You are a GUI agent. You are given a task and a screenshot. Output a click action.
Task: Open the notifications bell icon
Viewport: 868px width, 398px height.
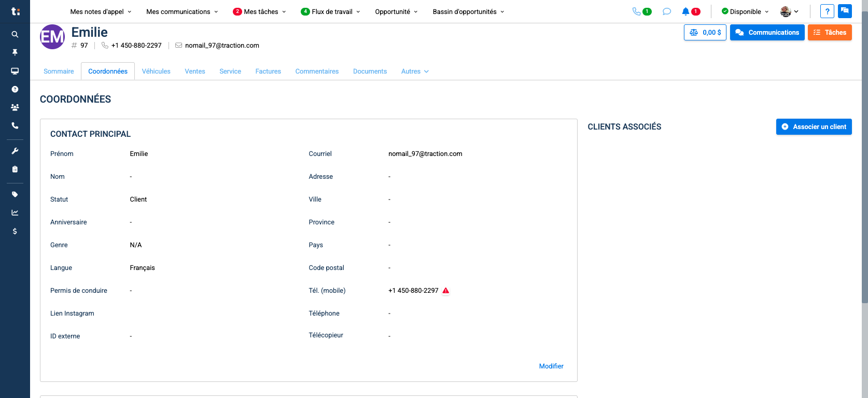pos(685,11)
